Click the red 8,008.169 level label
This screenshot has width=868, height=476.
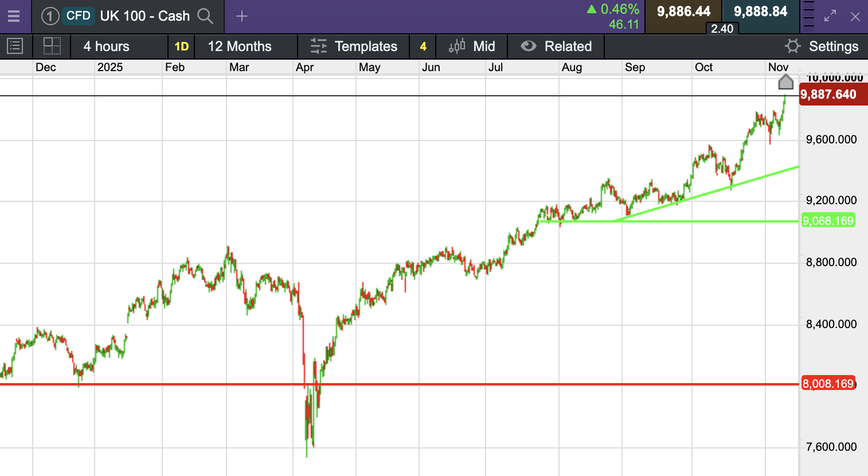coord(828,384)
